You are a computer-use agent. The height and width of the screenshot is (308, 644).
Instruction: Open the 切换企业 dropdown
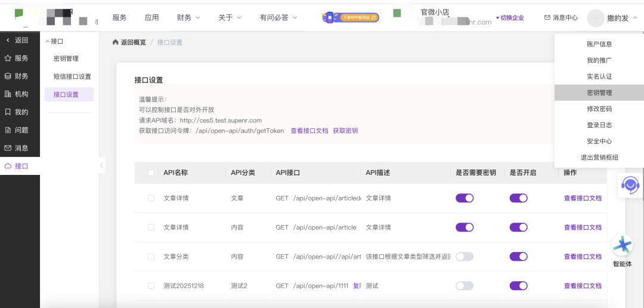(509, 18)
